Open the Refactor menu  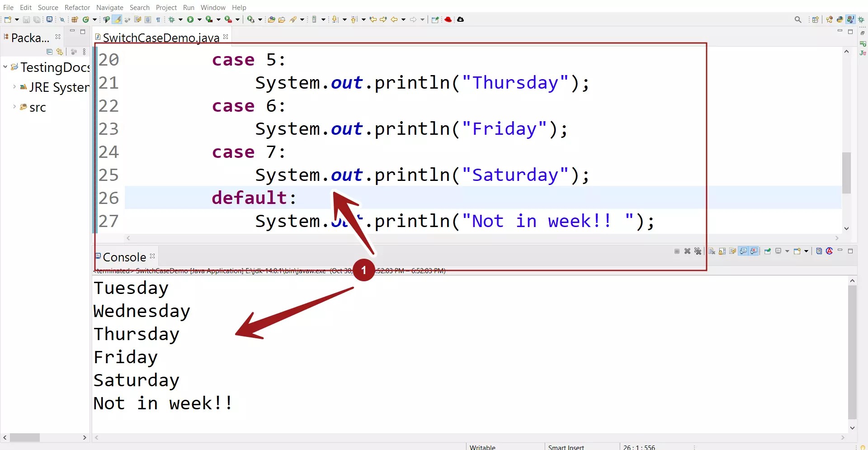pos(77,7)
